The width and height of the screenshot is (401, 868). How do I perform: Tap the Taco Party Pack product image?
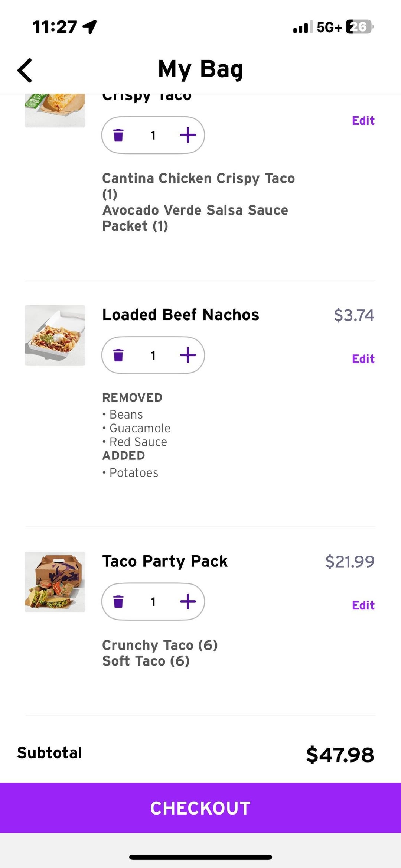tap(55, 582)
